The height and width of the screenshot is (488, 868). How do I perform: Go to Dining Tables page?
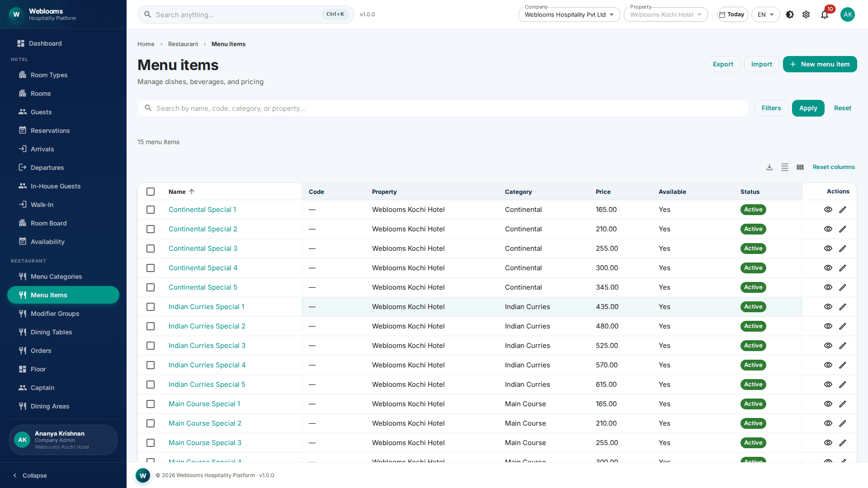pyautogui.click(x=63, y=332)
